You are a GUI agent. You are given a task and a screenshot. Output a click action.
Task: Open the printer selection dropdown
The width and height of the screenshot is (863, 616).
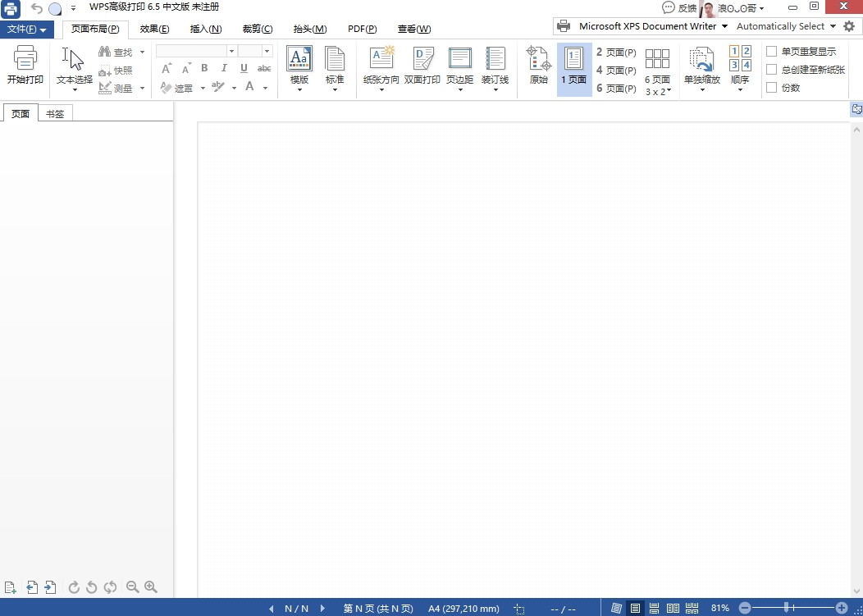(x=724, y=26)
